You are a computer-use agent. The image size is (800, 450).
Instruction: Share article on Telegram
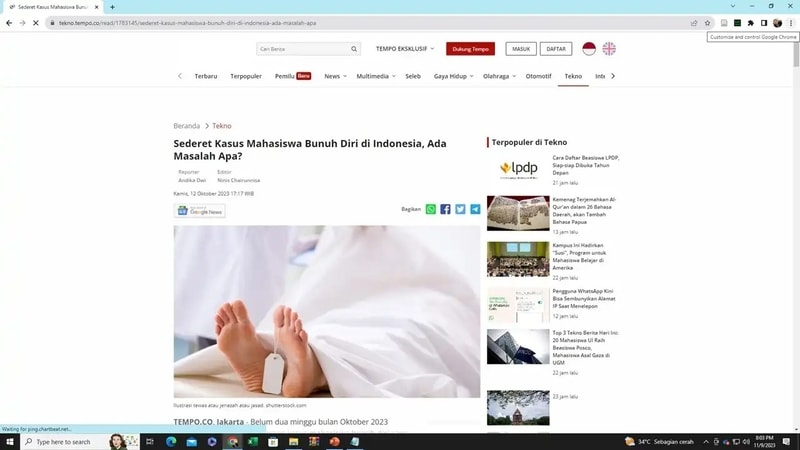pos(475,209)
